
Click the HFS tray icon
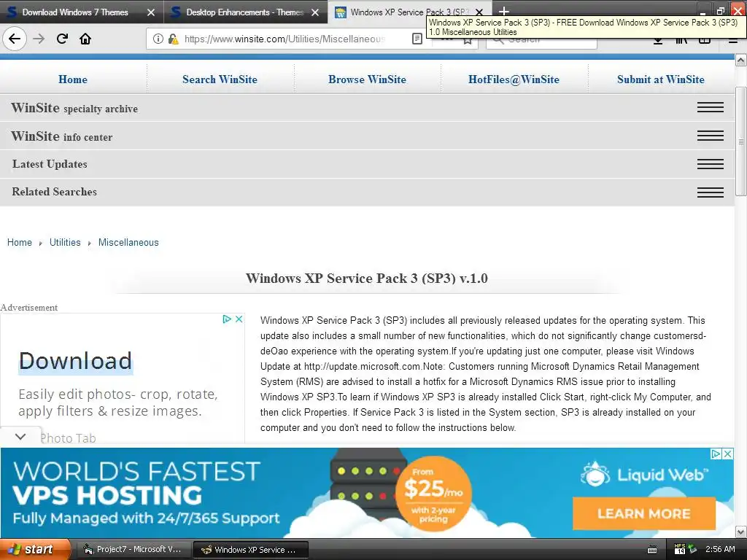680,549
